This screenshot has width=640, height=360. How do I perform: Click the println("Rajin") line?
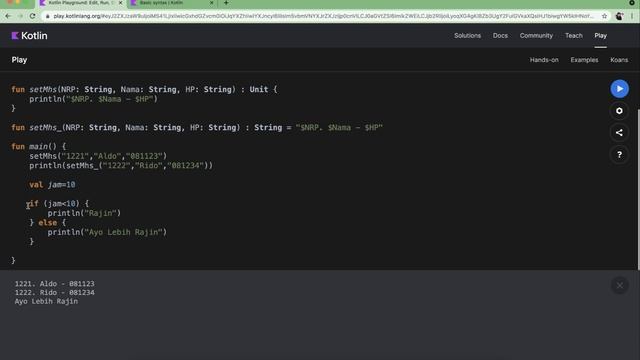[84, 213]
